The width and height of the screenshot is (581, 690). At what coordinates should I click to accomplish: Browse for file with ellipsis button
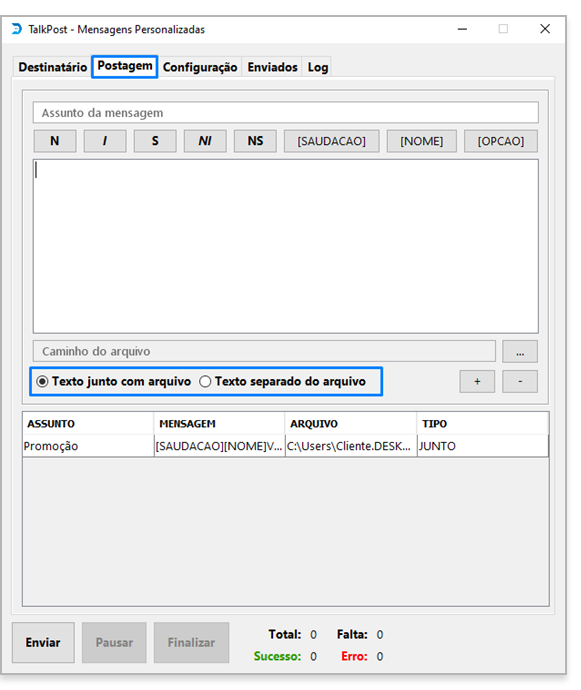[520, 351]
